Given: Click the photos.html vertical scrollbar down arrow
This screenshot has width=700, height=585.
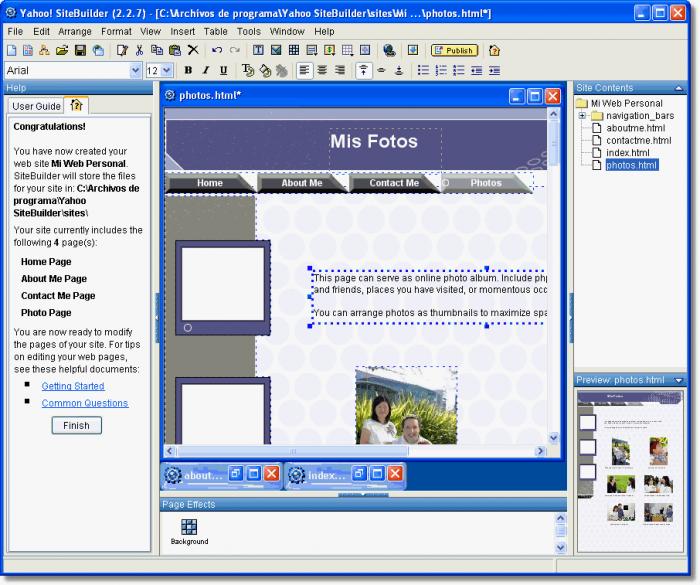Looking at the screenshot, I should point(554,438).
